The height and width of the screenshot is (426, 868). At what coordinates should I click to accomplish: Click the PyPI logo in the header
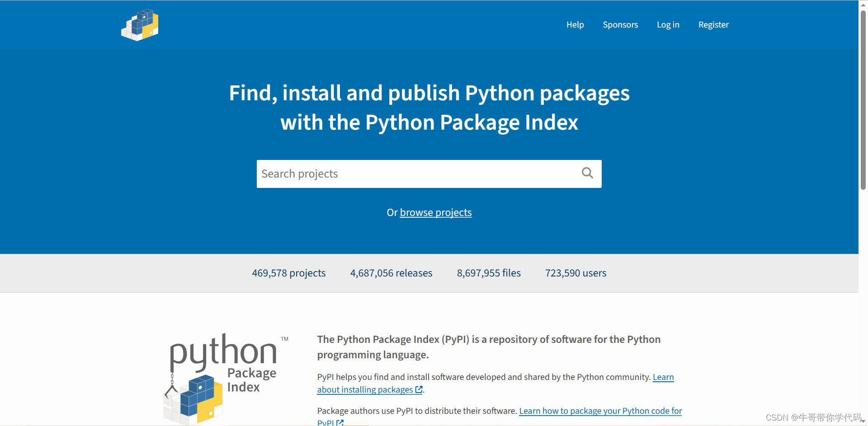(x=139, y=25)
